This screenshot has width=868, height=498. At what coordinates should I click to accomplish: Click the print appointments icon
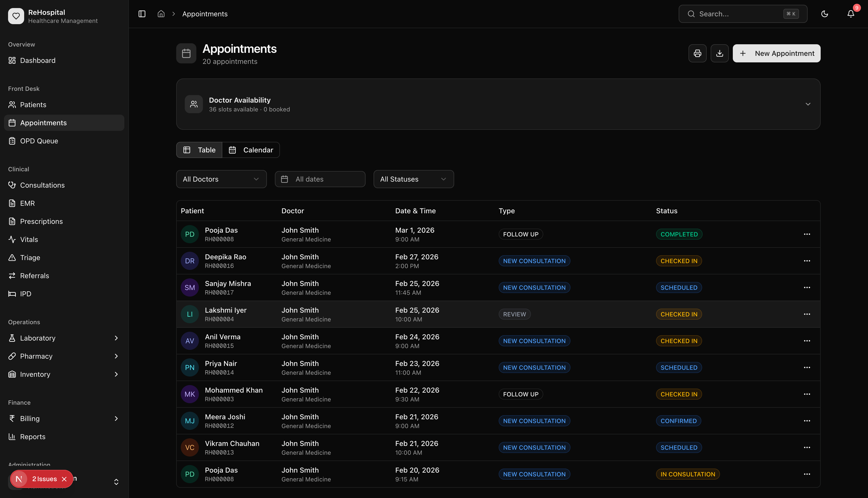(697, 53)
